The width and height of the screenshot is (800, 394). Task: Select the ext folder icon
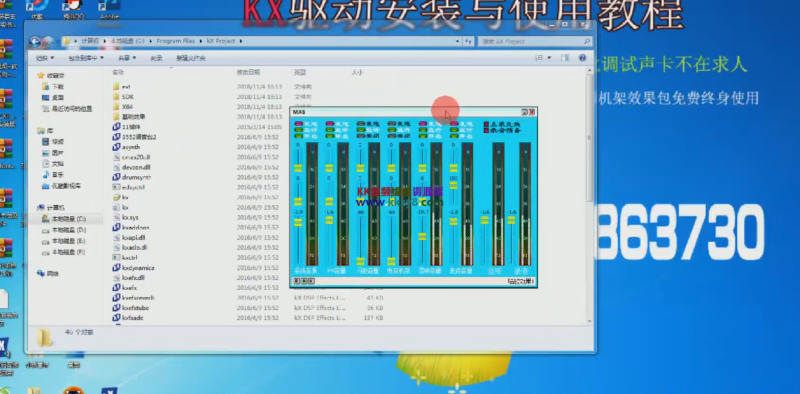tap(116, 86)
